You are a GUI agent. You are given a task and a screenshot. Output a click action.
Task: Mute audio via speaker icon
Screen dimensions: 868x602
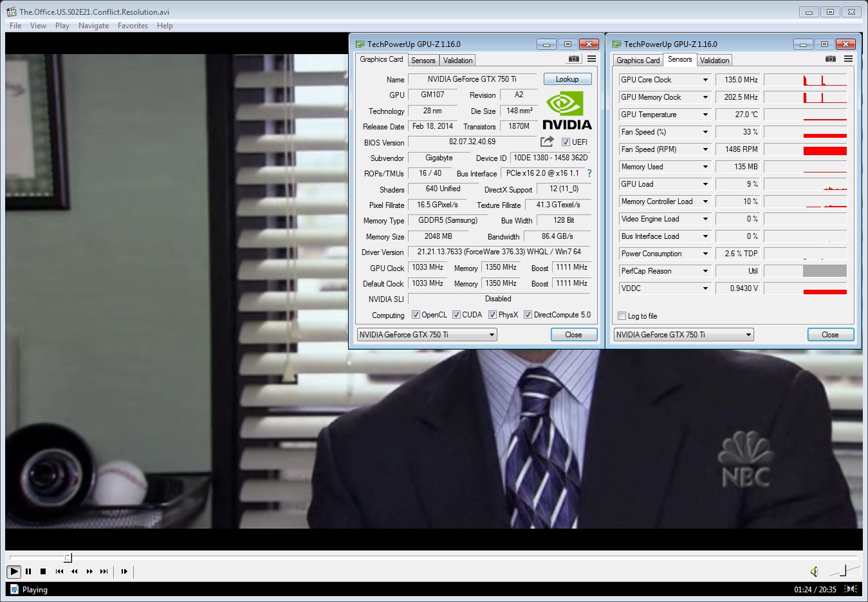[814, 571]
